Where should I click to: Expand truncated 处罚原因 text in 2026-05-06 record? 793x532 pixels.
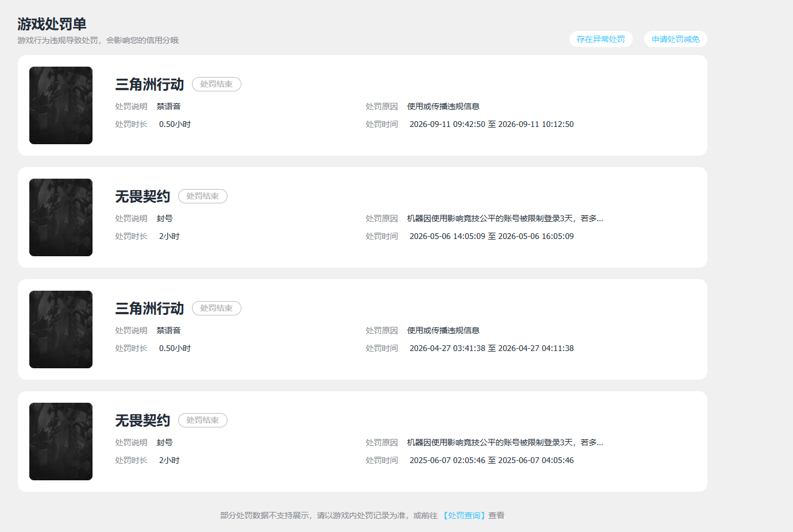click(505, 218)
